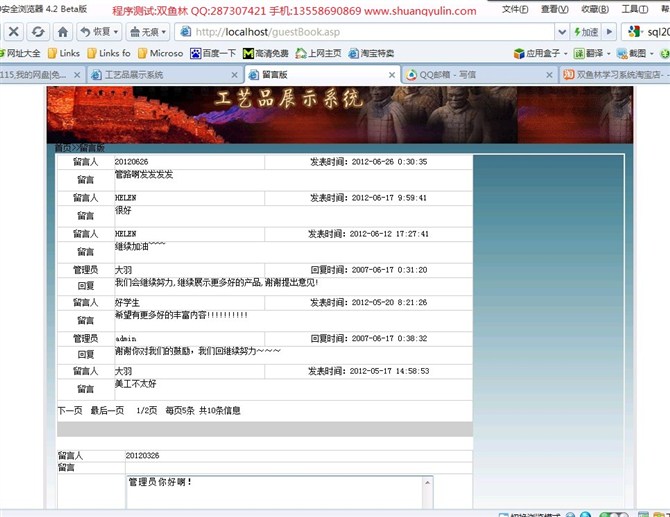Click the timestamp 2012-06-26 0:30:35
The width and height of the screenshot is (670, 517).
pos(389,162)
